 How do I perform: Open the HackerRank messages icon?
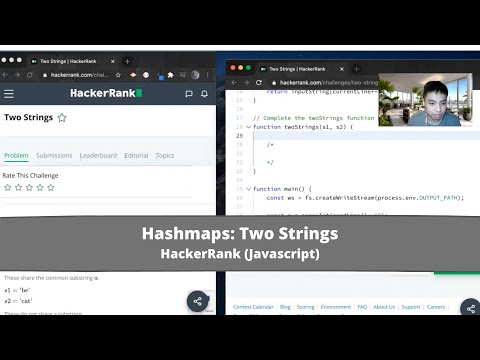189,94
